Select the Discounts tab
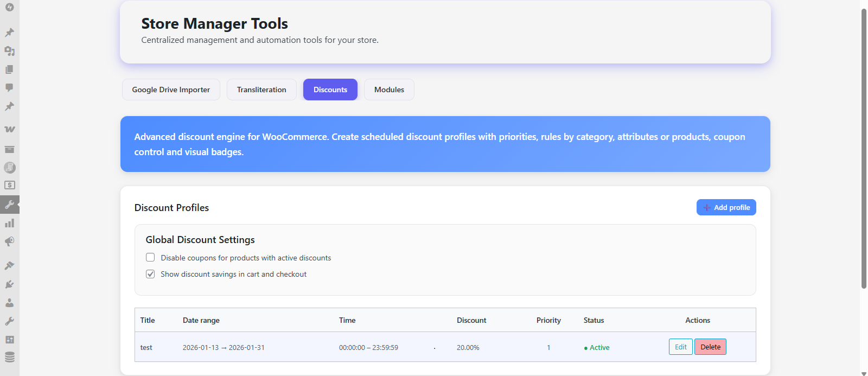Screen dimensions: 868x376 [x=330, y=90]
